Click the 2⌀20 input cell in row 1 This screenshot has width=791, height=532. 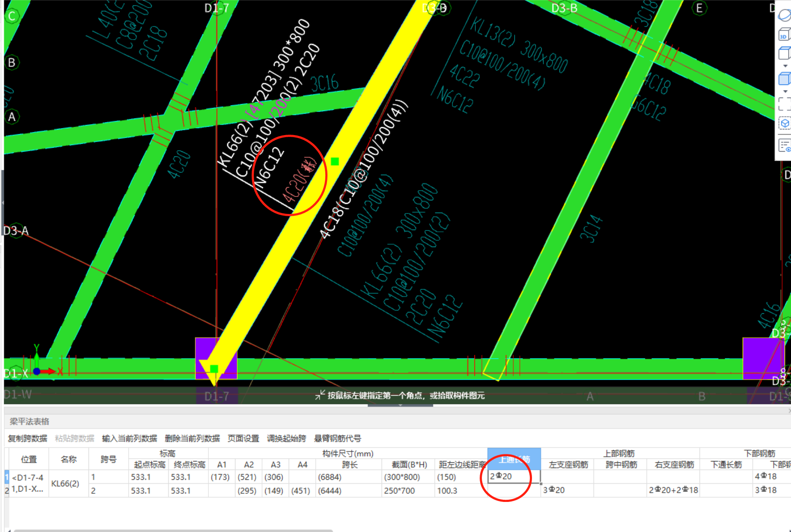[x=514, y=477]
